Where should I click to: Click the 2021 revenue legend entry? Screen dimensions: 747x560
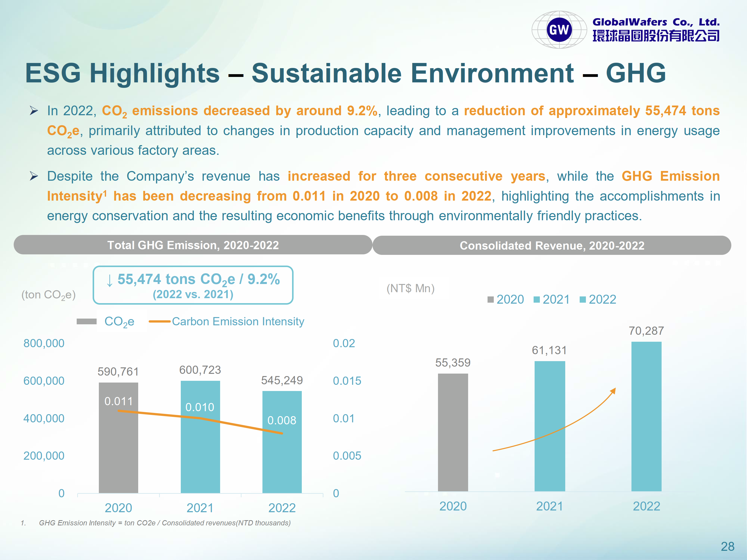click(x=552, y=299)
